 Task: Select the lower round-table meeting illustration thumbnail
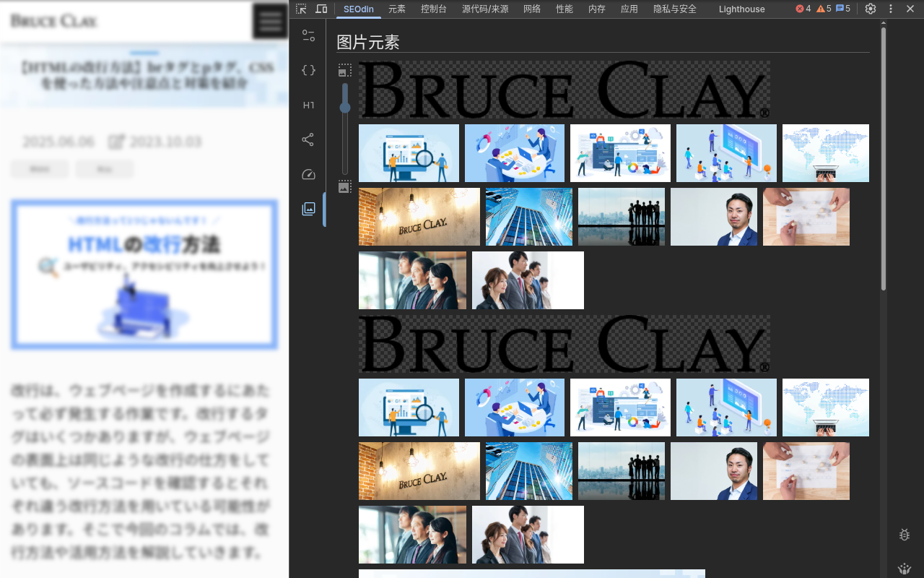tap(515, 407)
